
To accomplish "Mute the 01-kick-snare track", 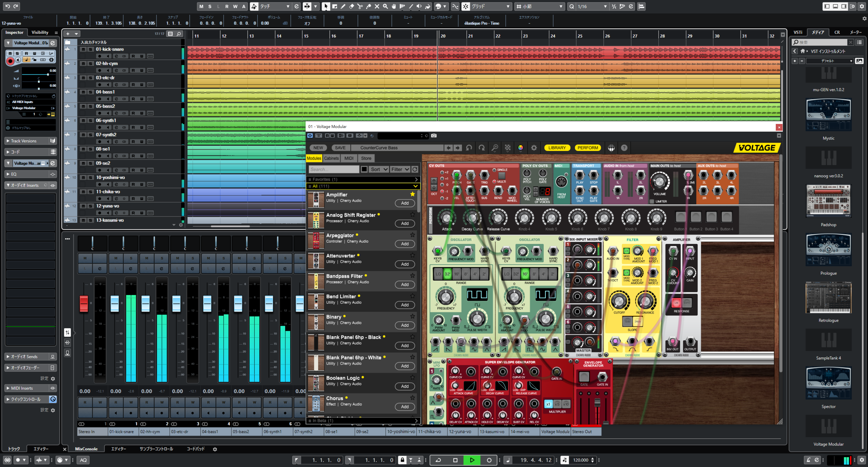I will [83, 49].
